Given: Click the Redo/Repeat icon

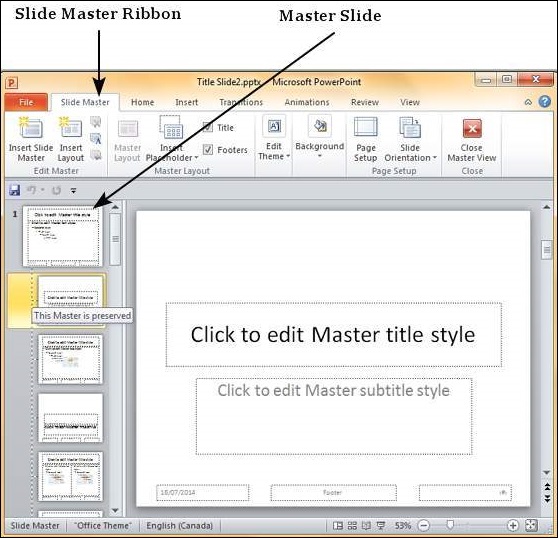Looking at the screenshot, I should click(56, 191).
